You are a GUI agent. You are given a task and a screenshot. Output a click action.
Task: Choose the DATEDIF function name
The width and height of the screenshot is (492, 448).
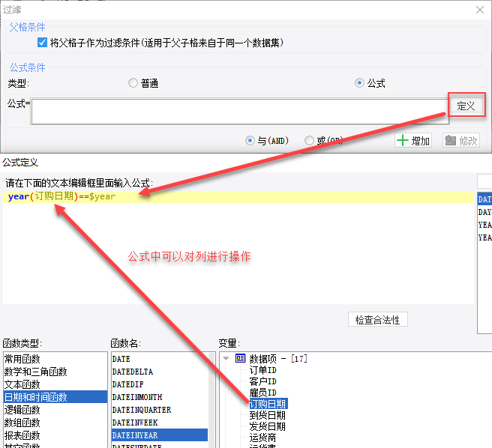pos(160,384)
